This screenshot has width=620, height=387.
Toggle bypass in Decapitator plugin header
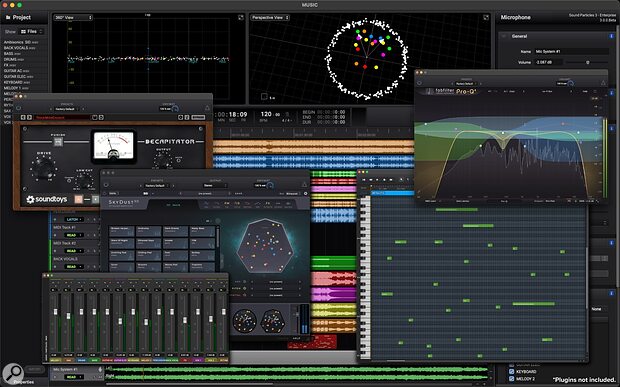coord(19,108)
